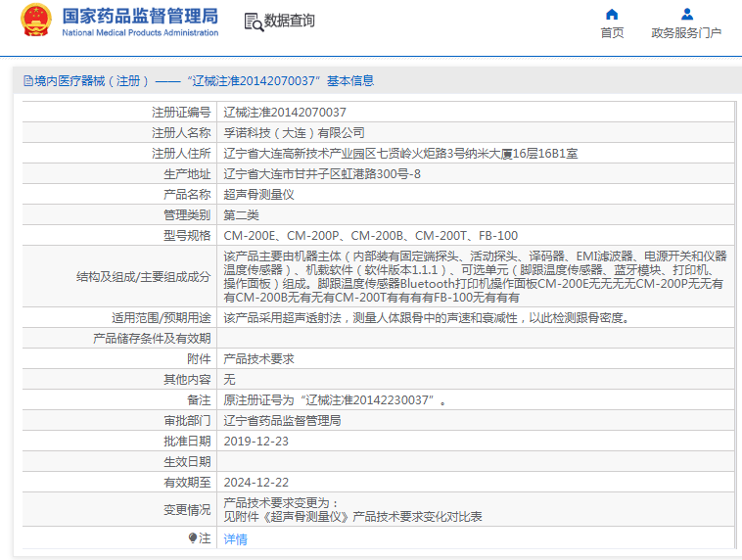
Task: Click National Medical Products Administration text
Action: point(141,32)
